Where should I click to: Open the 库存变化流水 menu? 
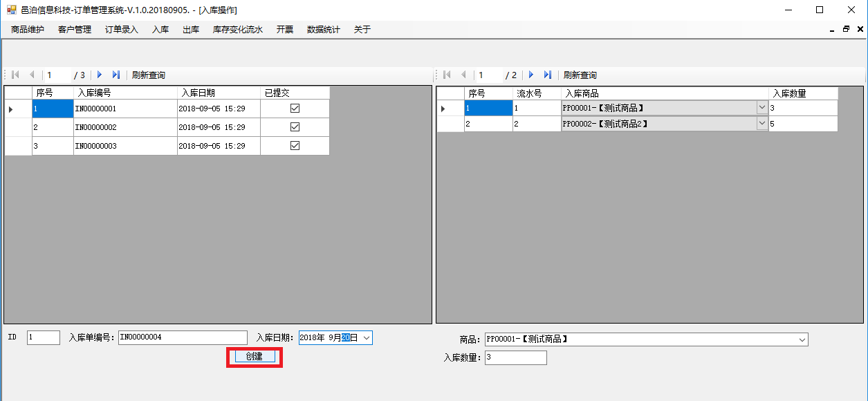point(238,30)
